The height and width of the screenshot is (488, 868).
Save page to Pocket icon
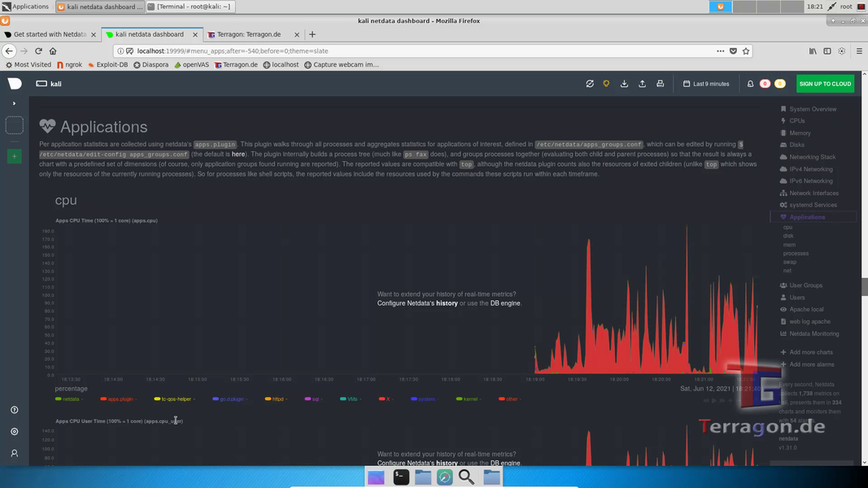(733, 51)
